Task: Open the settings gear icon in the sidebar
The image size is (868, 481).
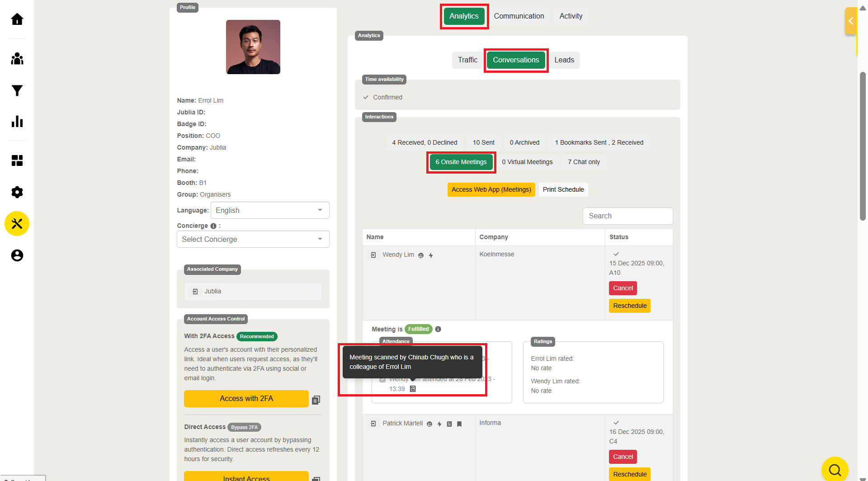Action: 17,192
